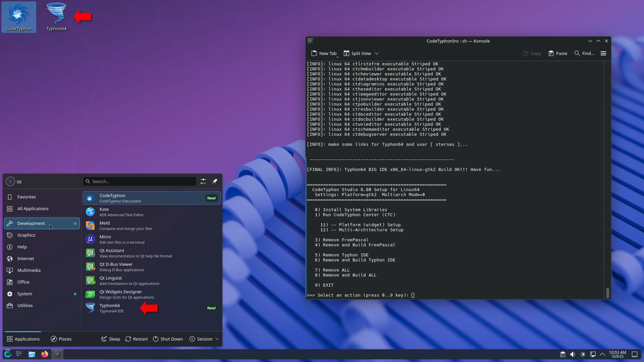Launch Kate text editor from menu
Screen dimensions: 644x362
pos(152,212)
